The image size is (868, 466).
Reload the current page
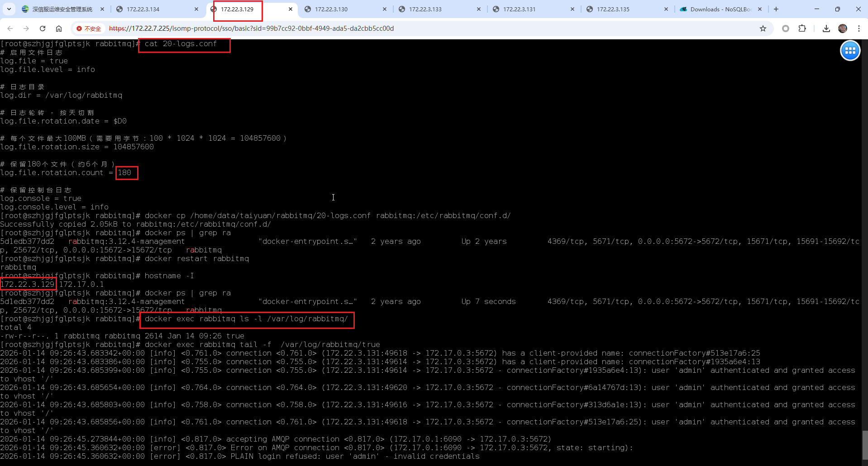(x=43, y=29)
